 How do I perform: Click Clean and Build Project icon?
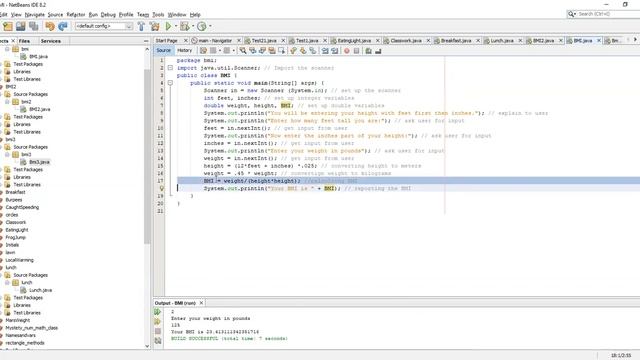pos(155,26)
